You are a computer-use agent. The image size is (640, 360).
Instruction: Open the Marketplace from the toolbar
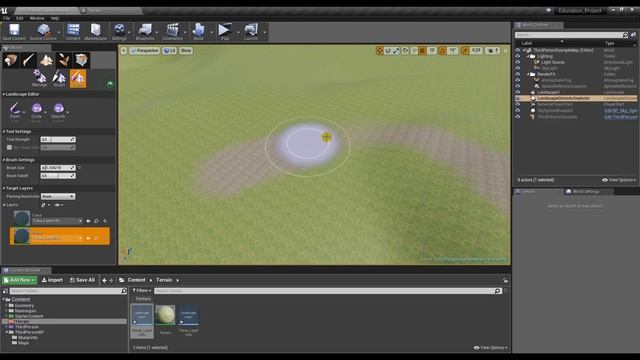click(96, 31)
